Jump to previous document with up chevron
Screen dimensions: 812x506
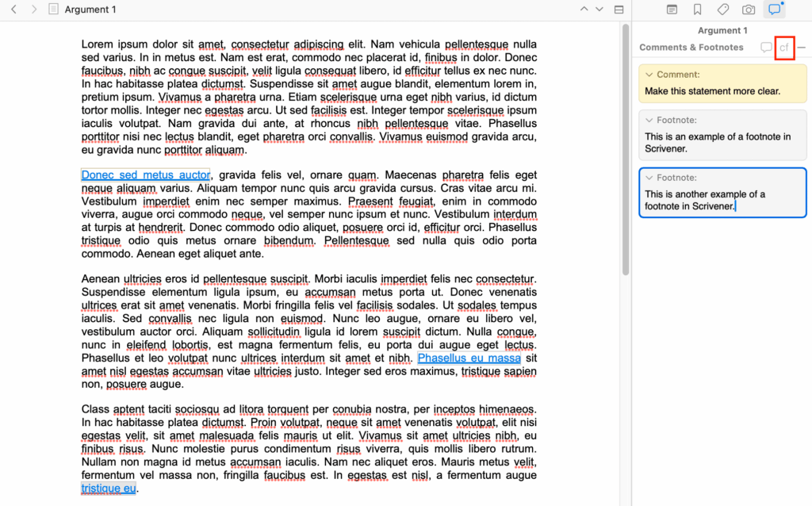click(584, 9)
